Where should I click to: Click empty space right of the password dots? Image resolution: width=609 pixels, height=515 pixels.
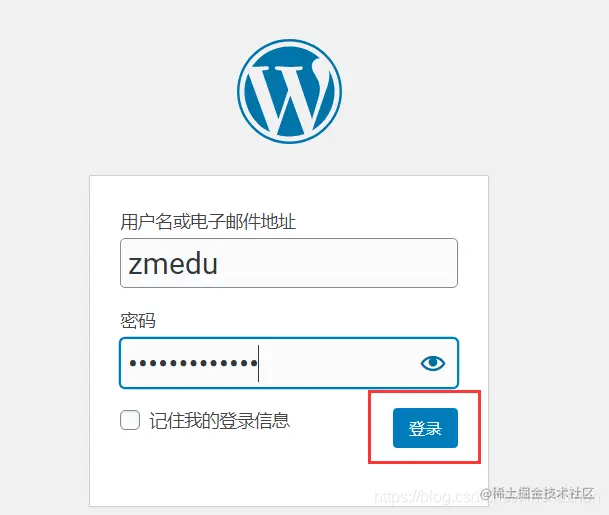tap(338, 363)
